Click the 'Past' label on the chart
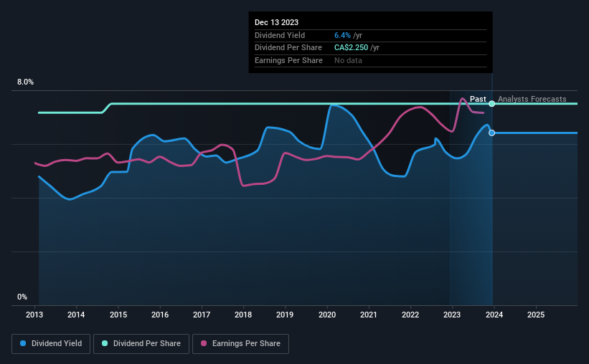589x364 pixels. 478,99
